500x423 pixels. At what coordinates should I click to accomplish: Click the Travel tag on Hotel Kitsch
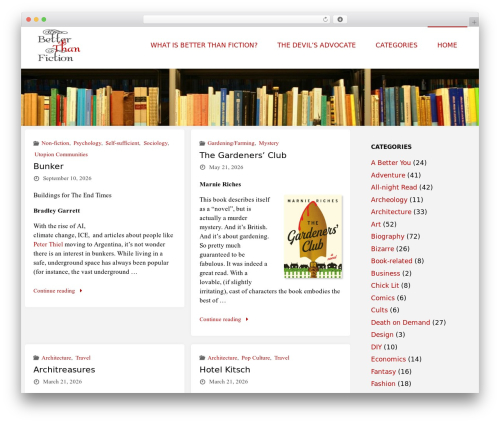[x=282, y=358]
